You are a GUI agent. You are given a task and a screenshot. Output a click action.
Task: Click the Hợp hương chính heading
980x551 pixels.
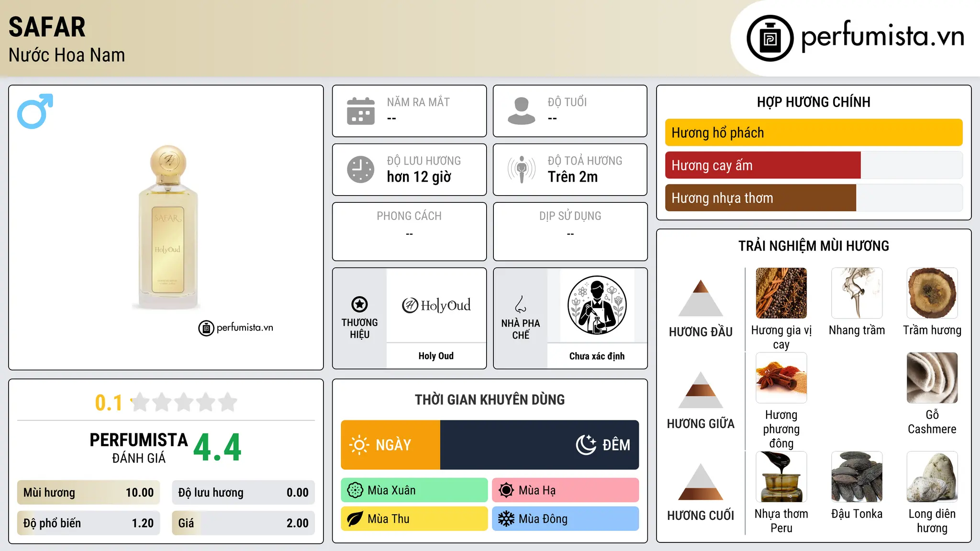(813, 102)
